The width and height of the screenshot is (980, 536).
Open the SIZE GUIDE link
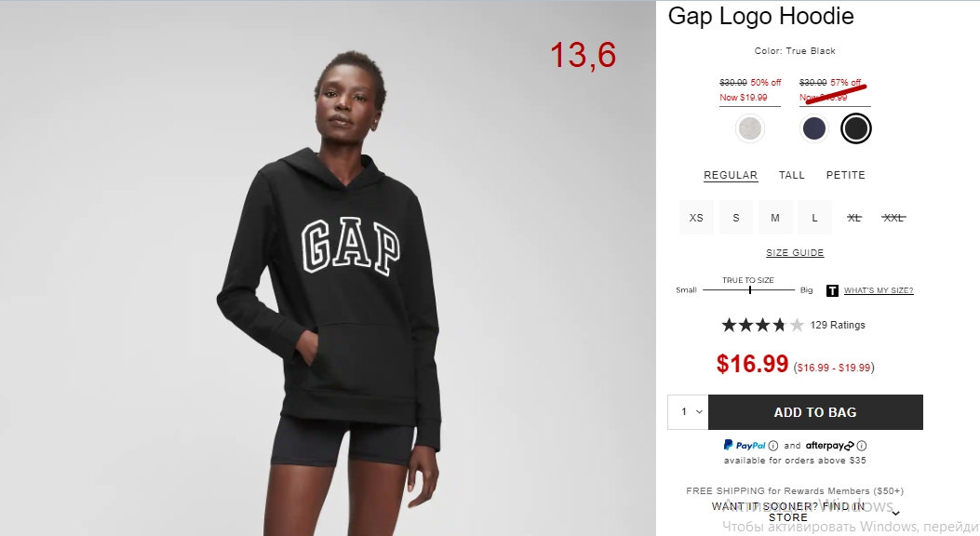click(x=795, y=252)
